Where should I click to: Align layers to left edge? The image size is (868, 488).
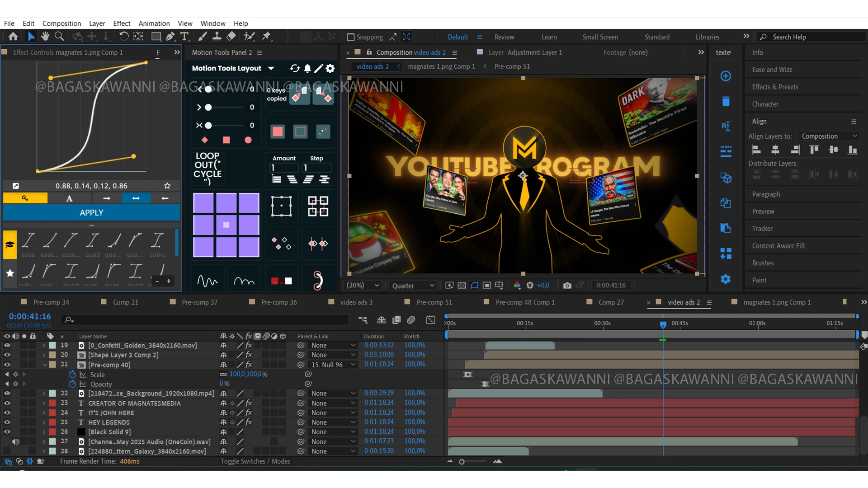pos(756,150)
